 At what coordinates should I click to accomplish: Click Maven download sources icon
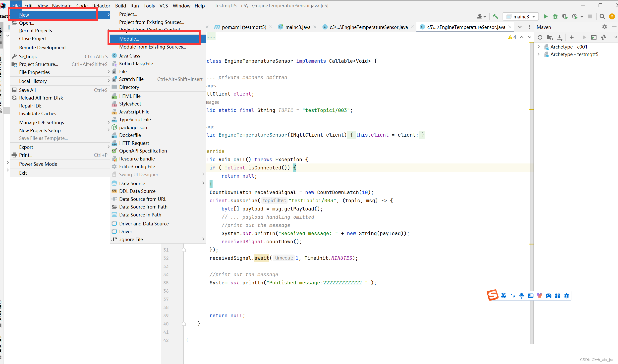click(560, 37)
